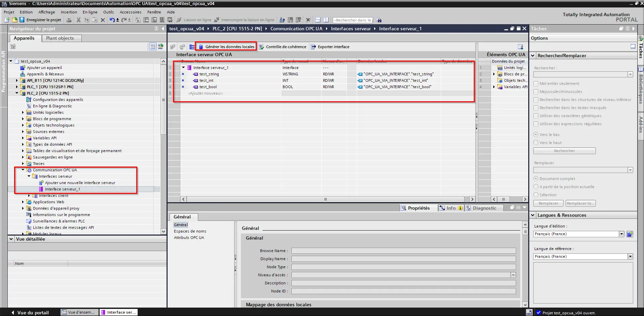The height and width of the screenshot is (316, 644).
Task: Expand the API_B11 [CPU 1214C] tree node
Action: pyautogui.click(x=17, y=80)
